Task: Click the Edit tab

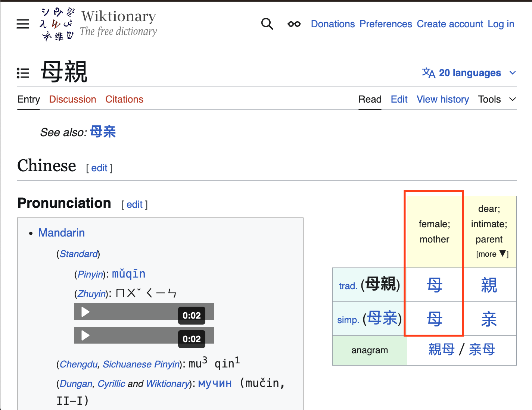Action: tap(399, 99)
